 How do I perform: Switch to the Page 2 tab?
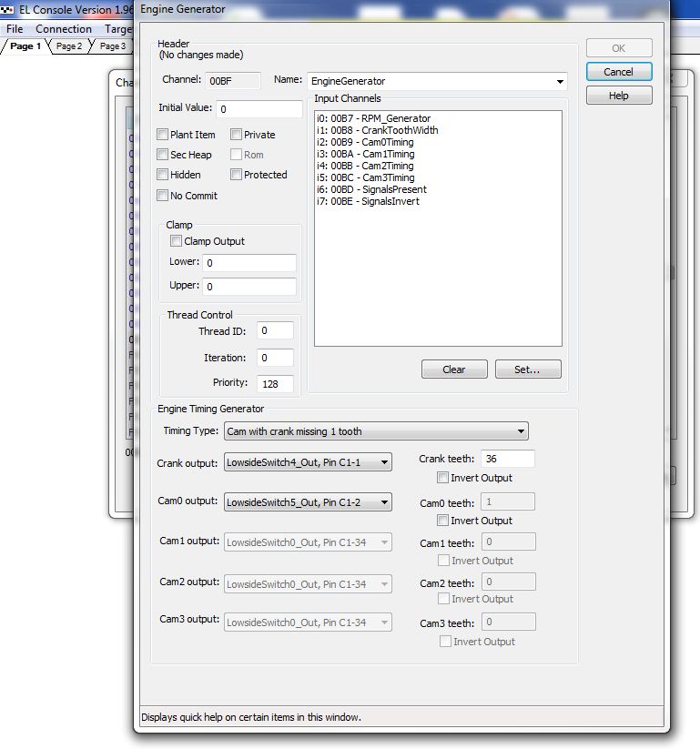(x=69, y=46)
